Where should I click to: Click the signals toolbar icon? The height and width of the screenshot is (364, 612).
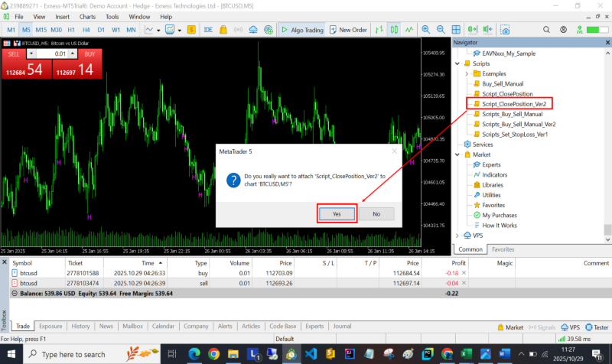(238, 30)
